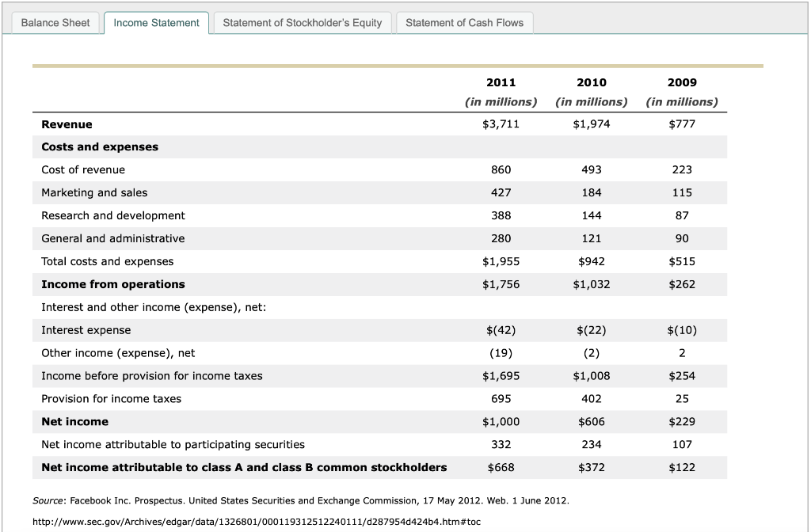This screenshot has height=532, width=811.
Task: Click pre-tax income value $1,008
Action: 591,376
